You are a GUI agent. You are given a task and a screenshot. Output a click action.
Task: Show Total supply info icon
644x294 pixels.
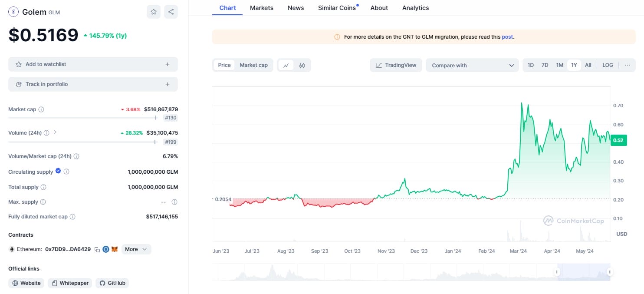tap(43, 187)
